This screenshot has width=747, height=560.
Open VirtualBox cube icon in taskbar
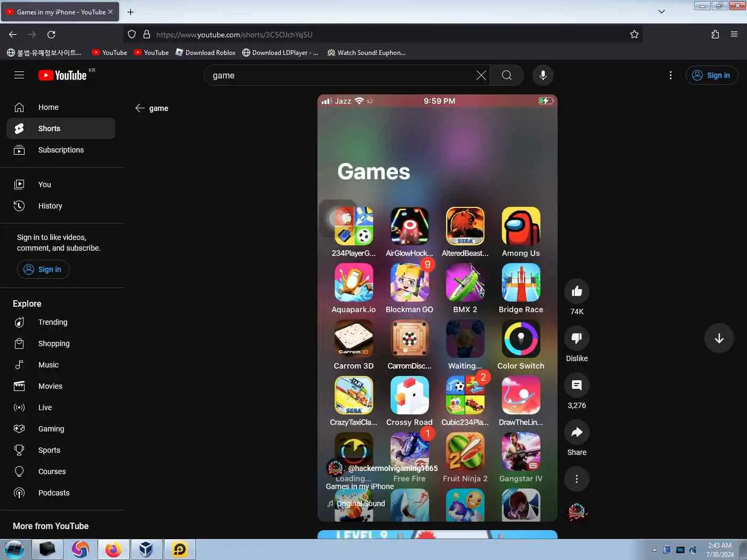146,549
